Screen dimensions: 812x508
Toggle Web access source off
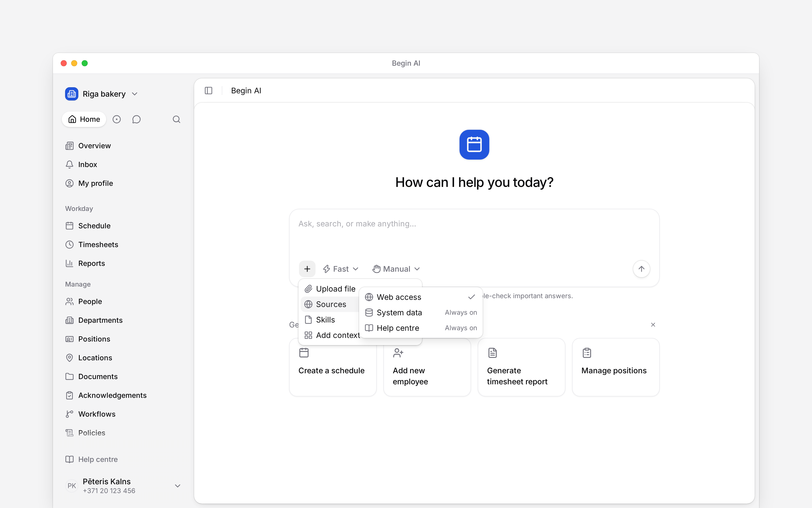coord(421,297)
